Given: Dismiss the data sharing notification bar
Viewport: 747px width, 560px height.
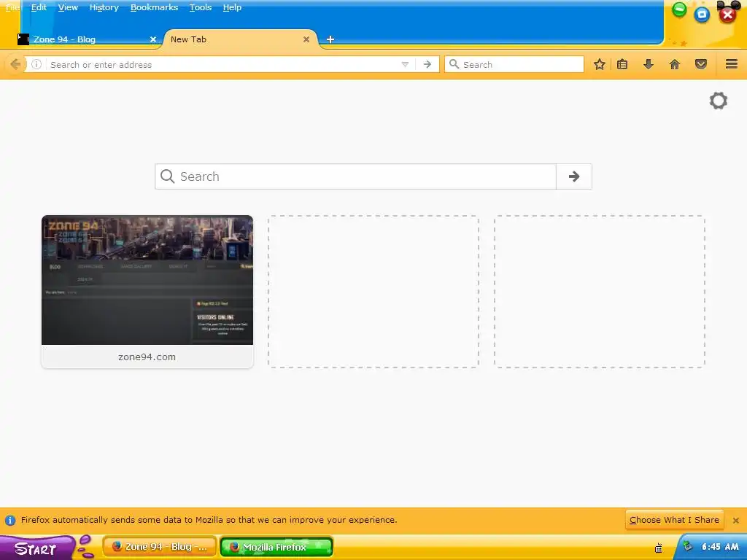Looking at the screenshot, I should point(736,521).
